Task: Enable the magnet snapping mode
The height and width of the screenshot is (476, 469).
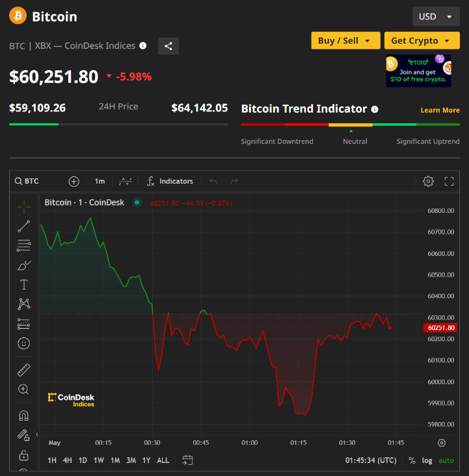Action: tap(23, 415)
